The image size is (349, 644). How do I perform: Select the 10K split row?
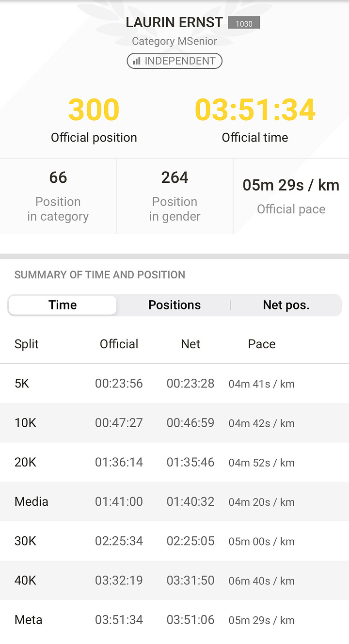tap(174, 423)
